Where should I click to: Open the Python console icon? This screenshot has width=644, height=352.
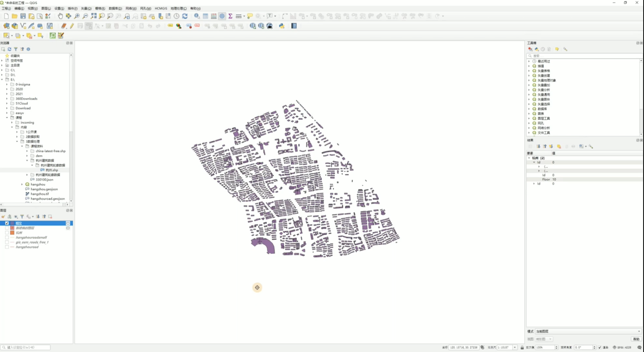(282, 26)
